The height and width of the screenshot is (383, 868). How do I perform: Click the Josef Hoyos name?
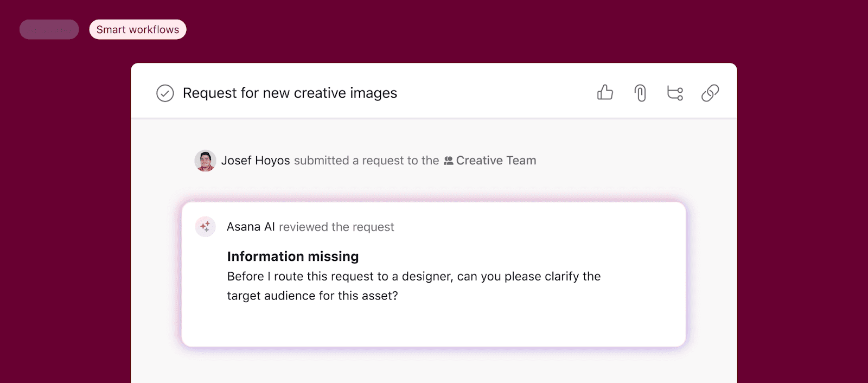pos(256,161)
